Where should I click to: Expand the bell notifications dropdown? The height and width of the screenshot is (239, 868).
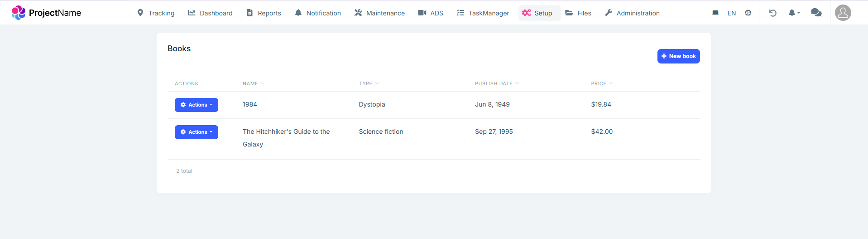pos(794,13)
